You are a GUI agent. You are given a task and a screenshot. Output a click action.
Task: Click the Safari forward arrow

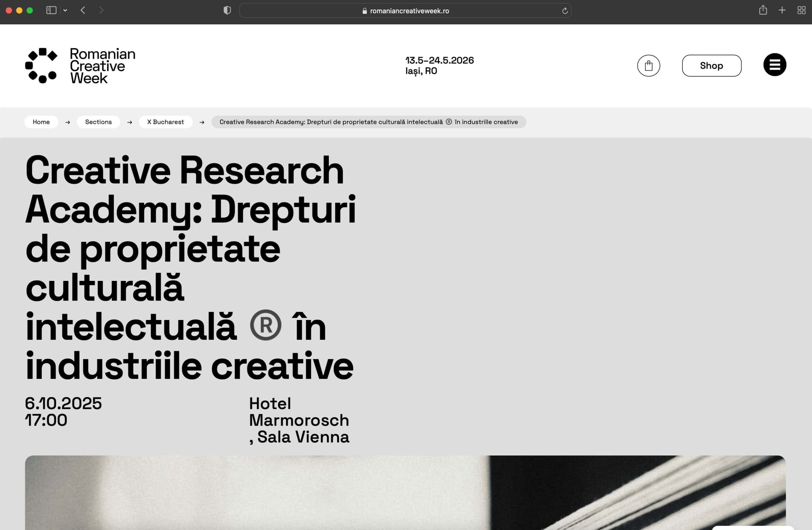101,11
